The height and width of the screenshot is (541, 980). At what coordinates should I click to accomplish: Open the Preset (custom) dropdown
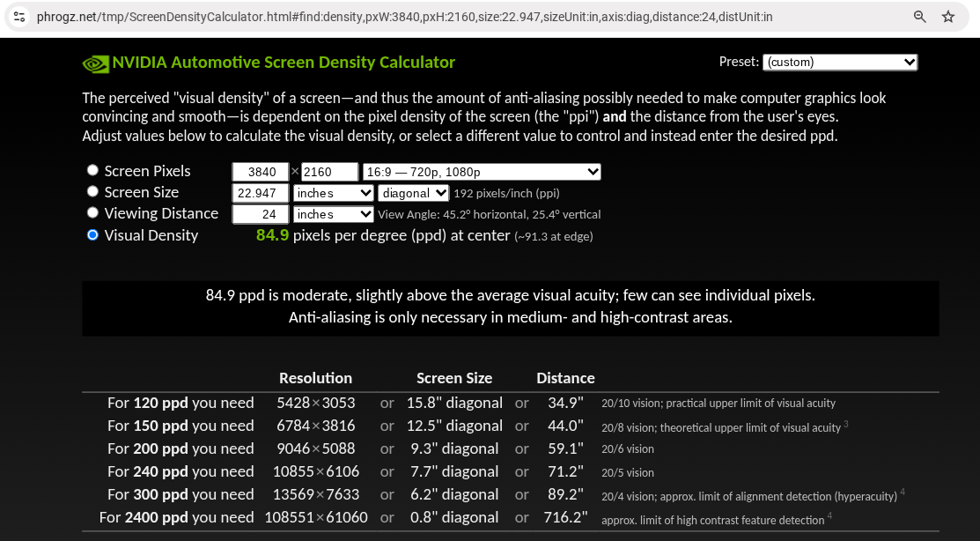pyautogui.click(x=840, y=62)
